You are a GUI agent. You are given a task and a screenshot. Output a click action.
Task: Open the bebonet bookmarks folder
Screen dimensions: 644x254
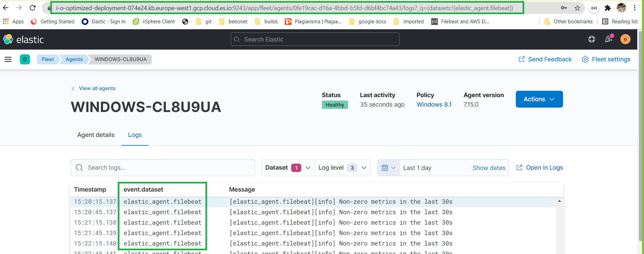(233, 22)
